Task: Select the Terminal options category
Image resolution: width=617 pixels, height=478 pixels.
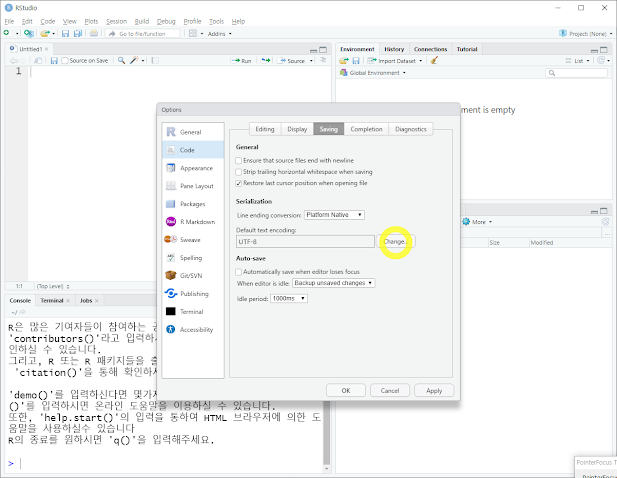Action: pos(193,312)
